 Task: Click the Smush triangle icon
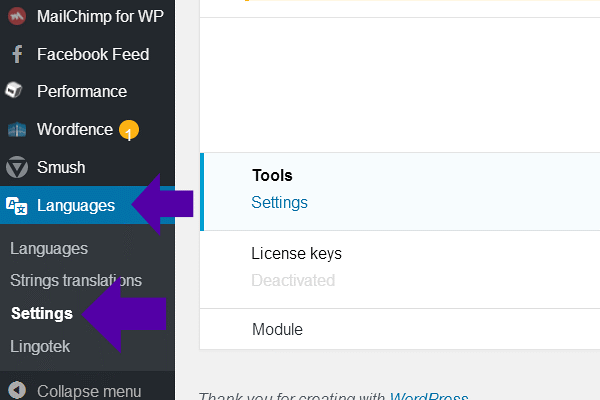16,167
